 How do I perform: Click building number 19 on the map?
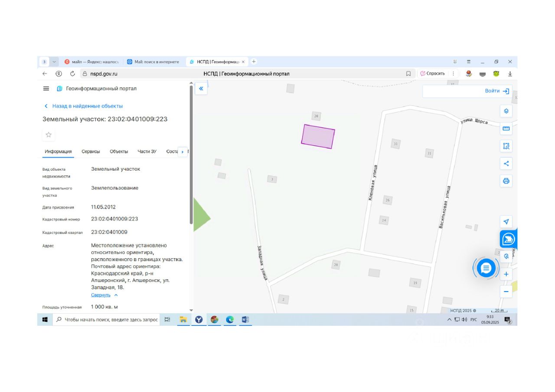coord(415,283)
